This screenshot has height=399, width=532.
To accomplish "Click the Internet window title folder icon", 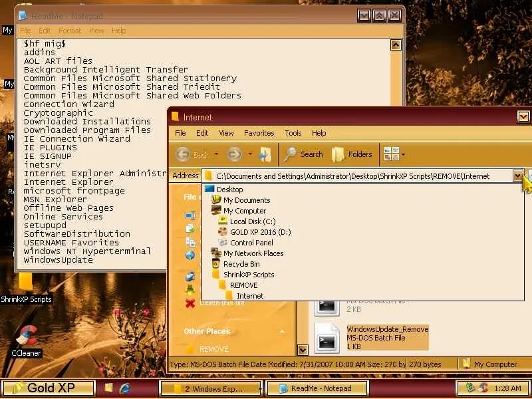I will tap(175, 116).
